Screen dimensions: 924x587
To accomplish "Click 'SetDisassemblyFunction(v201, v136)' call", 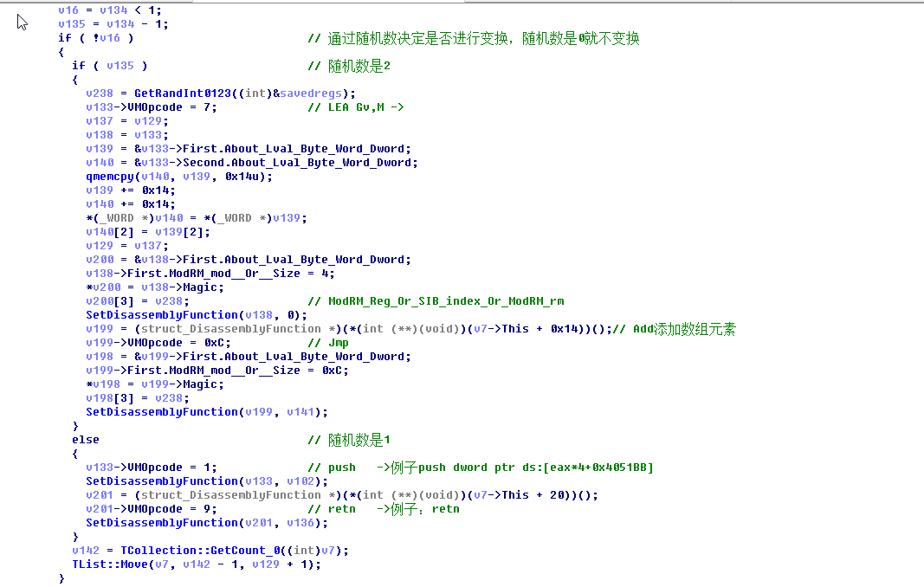I will pos(207,523).
